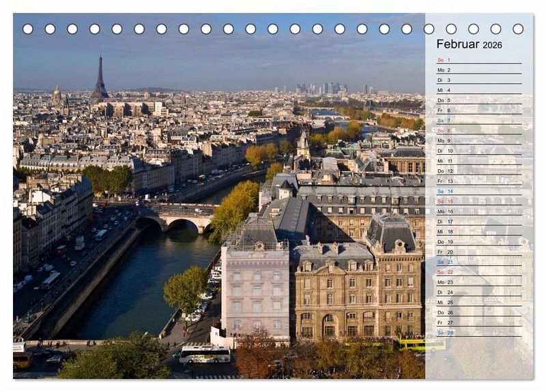Click the Fr 20 date row

pyautogui.click(x=444, y=252)
